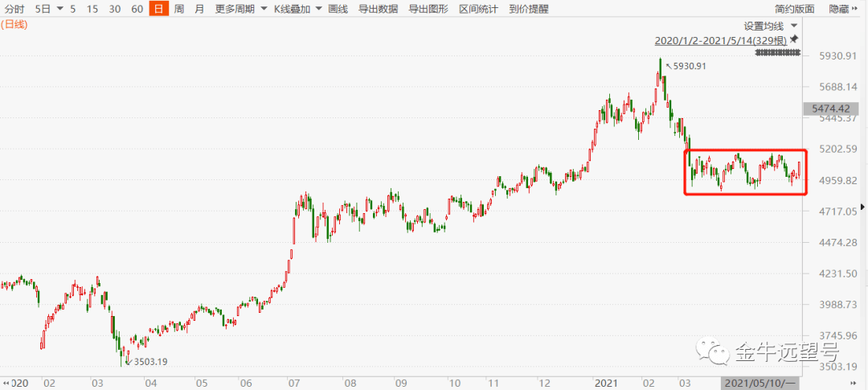Image resolution: width=868 pixels, height=390 pixels.
Task: Click the 2020/1/2-2021/5/14 date range link
Action: coord(719,39)
